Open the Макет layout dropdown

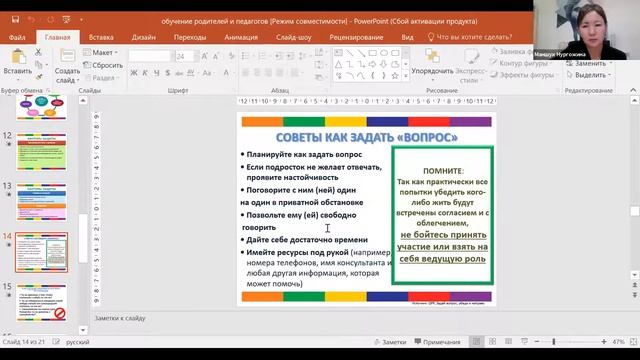(100, 52)
